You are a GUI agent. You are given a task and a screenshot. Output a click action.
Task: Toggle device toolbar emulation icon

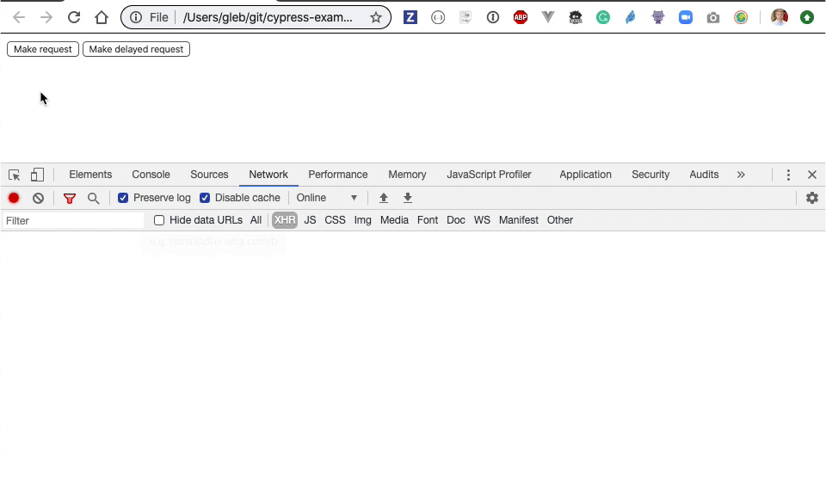click(37, 175)
